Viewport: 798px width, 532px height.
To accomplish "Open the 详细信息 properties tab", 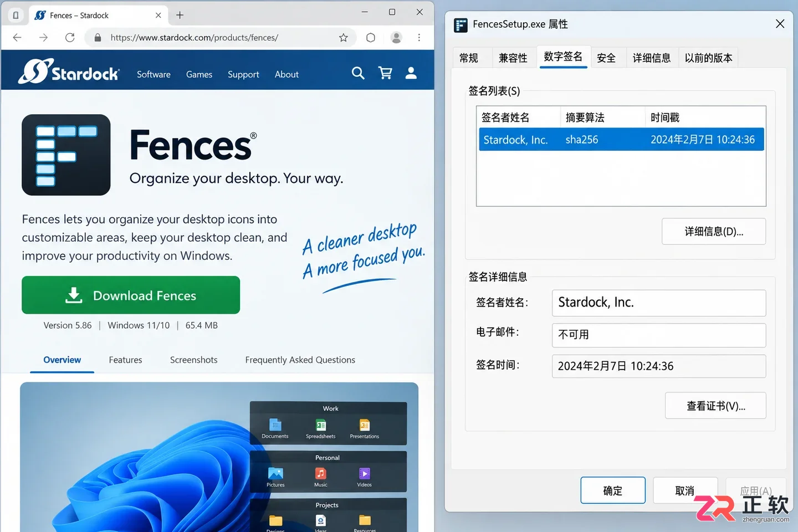I will (652, 58).
